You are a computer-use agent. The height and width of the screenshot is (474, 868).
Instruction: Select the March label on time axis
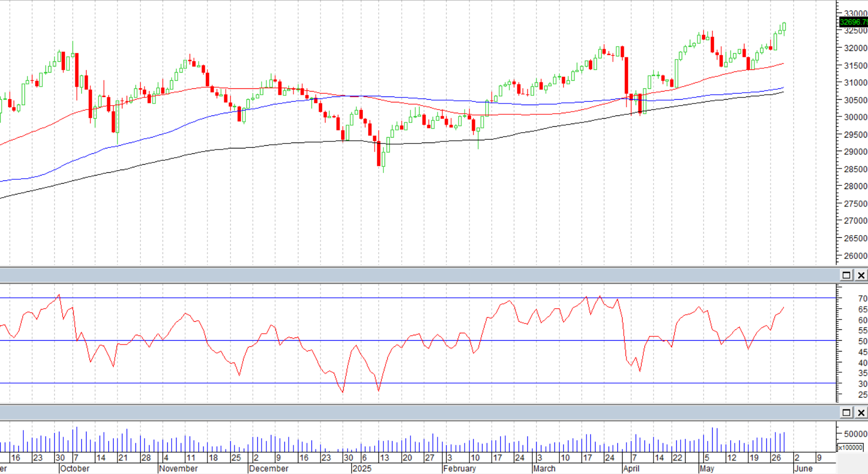544,469
